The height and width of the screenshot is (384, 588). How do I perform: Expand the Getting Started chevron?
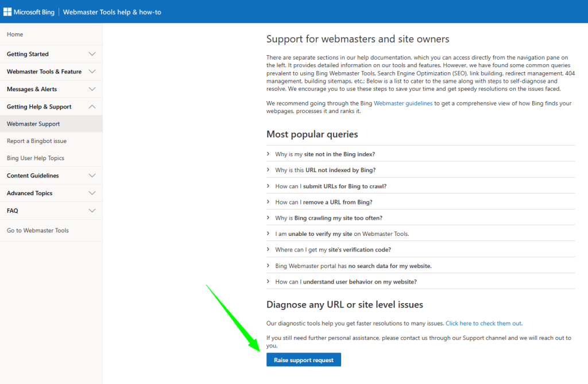click(92, 54)
